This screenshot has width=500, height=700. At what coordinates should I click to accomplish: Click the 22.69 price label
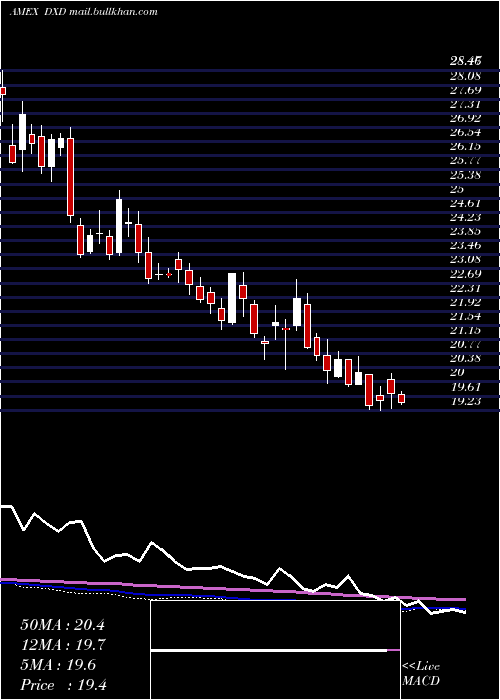coord(465,273)
